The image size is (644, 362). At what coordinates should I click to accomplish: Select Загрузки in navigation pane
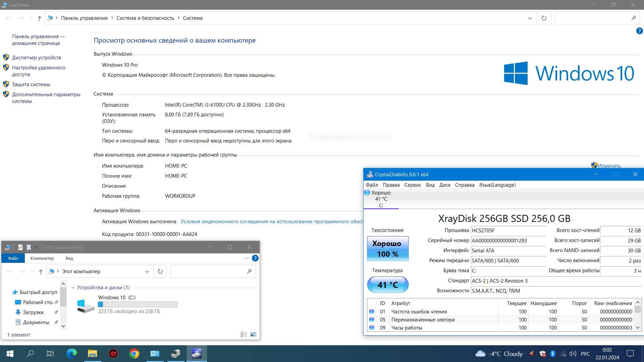(33, 312)
